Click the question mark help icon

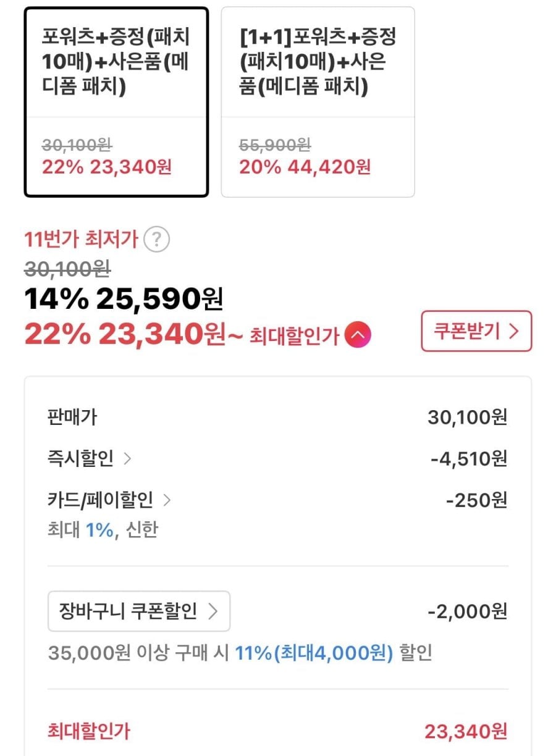pyautogui.click(x=156, y=239)
